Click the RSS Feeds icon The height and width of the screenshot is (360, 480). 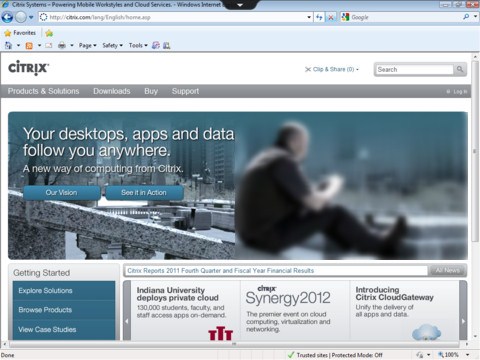tap(29, 45)
